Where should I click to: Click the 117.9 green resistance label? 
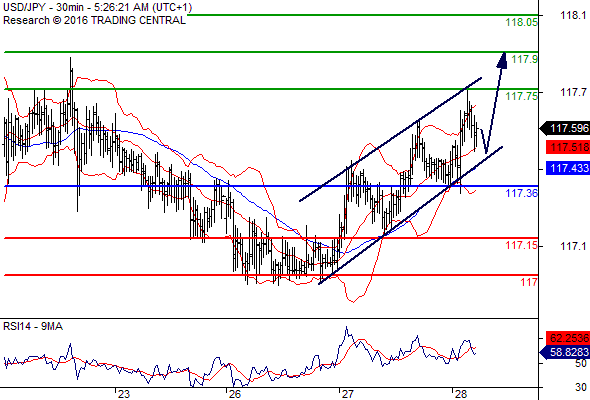525,59
